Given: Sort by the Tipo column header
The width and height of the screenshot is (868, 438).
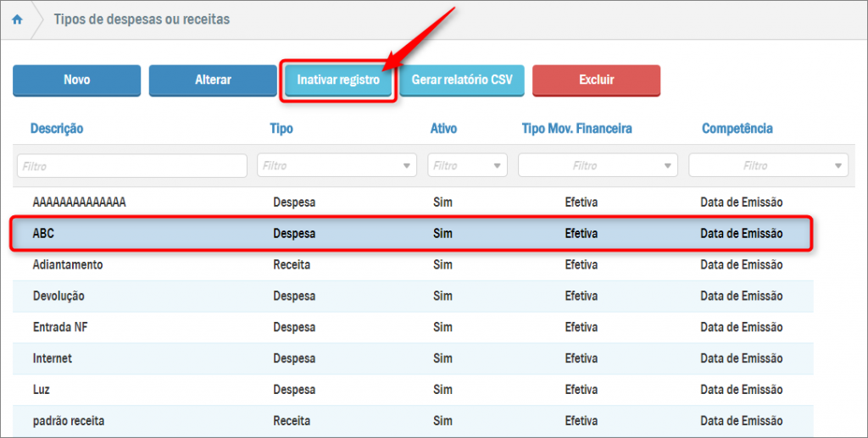Looking at the screenshot, I should 281,129.
